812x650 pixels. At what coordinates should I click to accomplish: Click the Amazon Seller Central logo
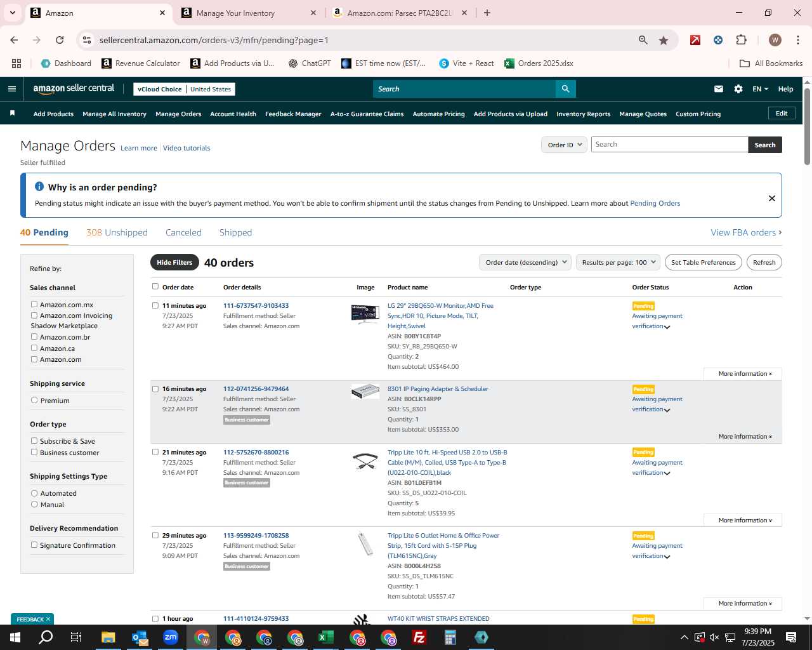point(74,89)
